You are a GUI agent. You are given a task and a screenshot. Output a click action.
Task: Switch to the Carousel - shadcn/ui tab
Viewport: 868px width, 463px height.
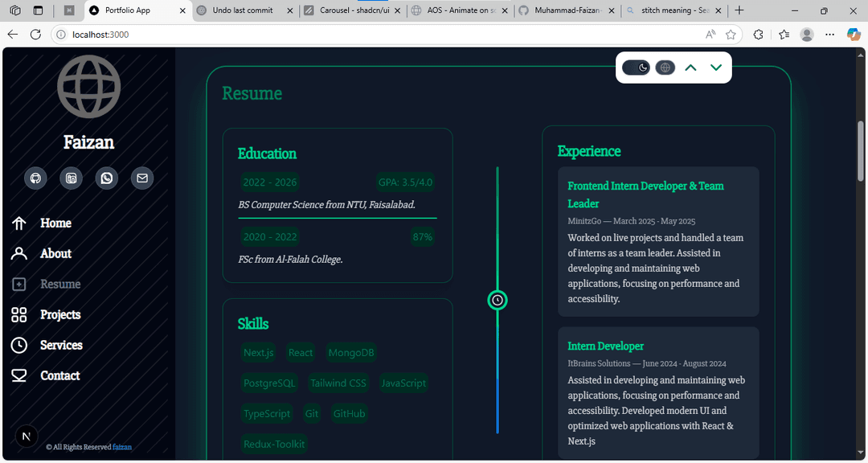tap(353, 10)
